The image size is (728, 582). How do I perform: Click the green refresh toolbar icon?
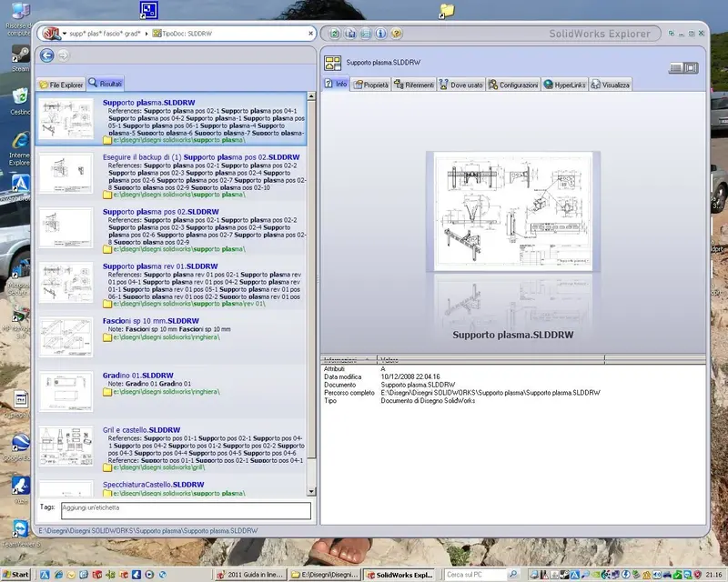334,34
